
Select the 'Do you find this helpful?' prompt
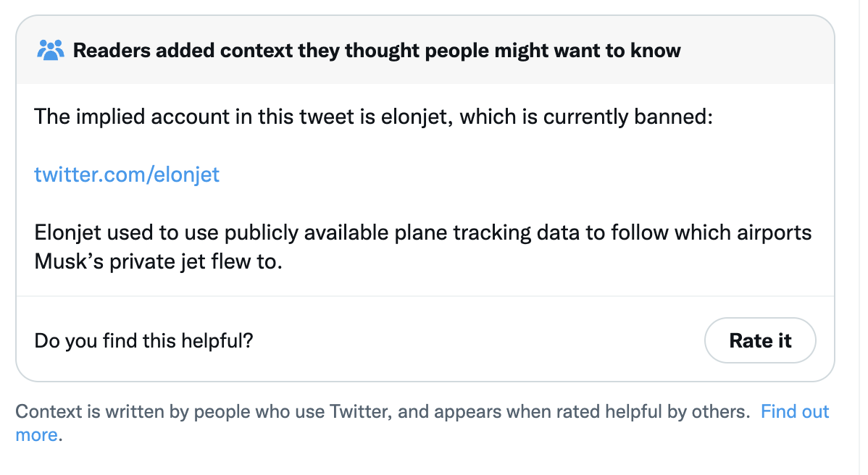(144, 340)
